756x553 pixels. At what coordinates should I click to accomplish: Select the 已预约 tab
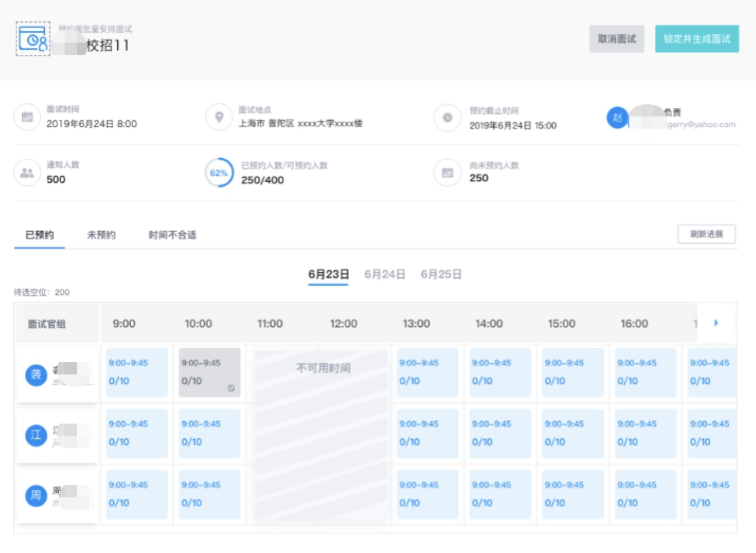click(x=39, y=235)
